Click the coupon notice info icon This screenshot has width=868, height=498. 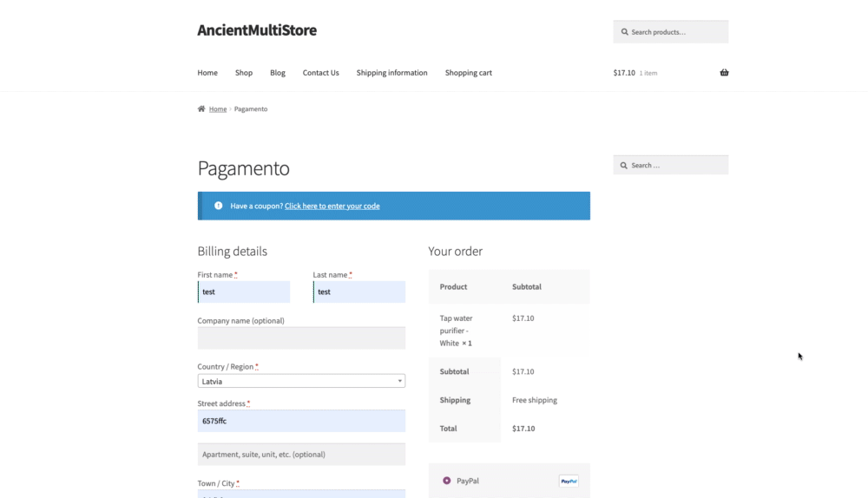click(x=219, y=206)
